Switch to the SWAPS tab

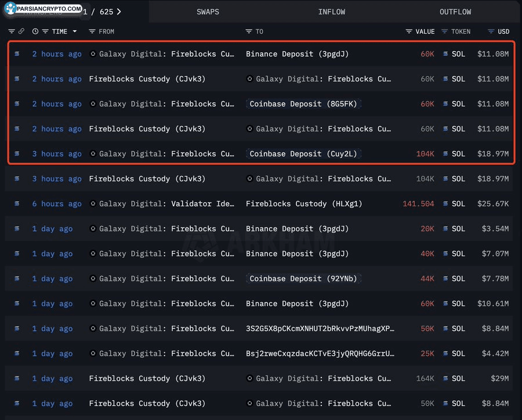208,12
